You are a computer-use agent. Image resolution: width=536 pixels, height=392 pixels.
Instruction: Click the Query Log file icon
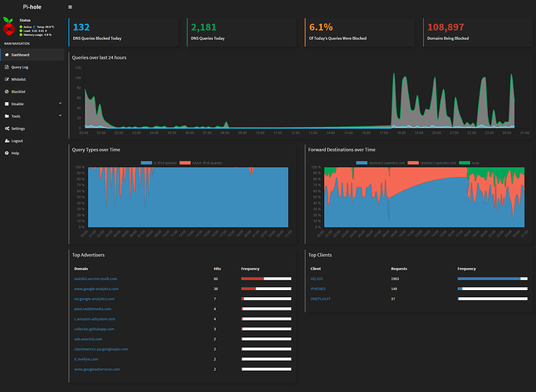pyautogui.click(x=7, y=67)
